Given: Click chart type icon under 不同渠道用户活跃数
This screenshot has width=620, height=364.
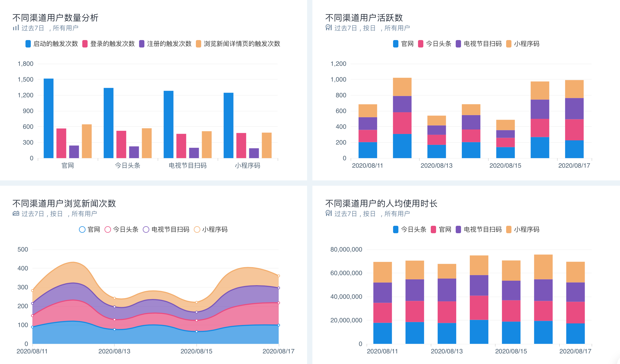Looking at the screenshot, I should (329, 28).
